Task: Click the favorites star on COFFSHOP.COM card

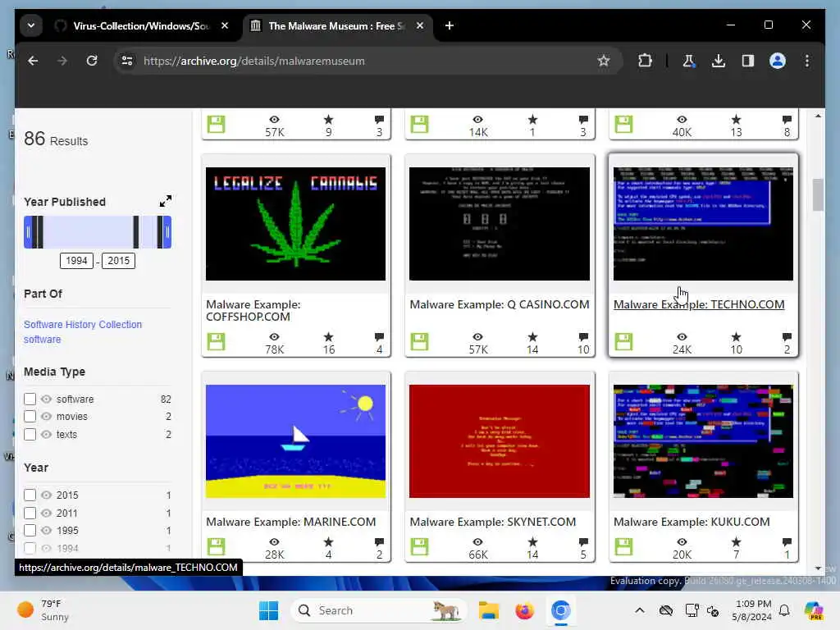Action: click(x=328, y=337)
